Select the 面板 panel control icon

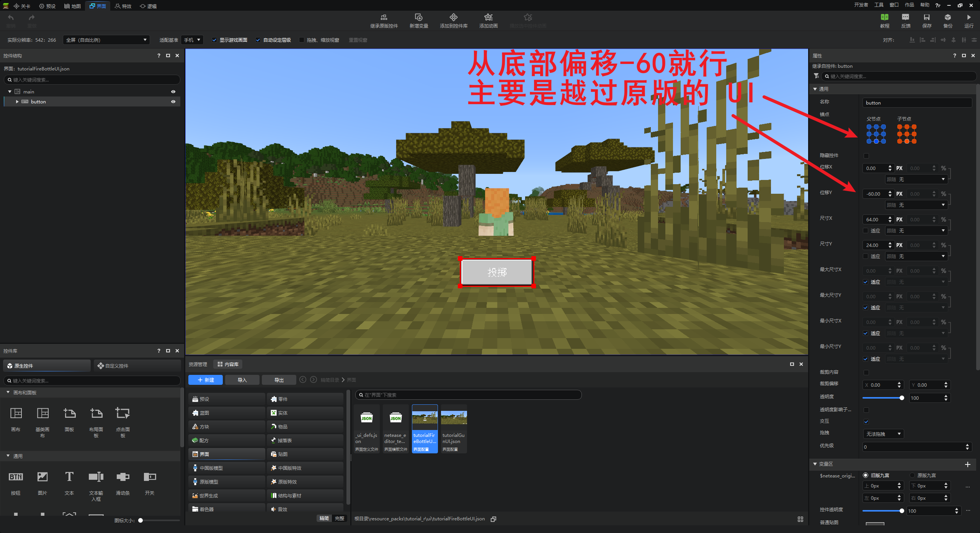point(69,413)
